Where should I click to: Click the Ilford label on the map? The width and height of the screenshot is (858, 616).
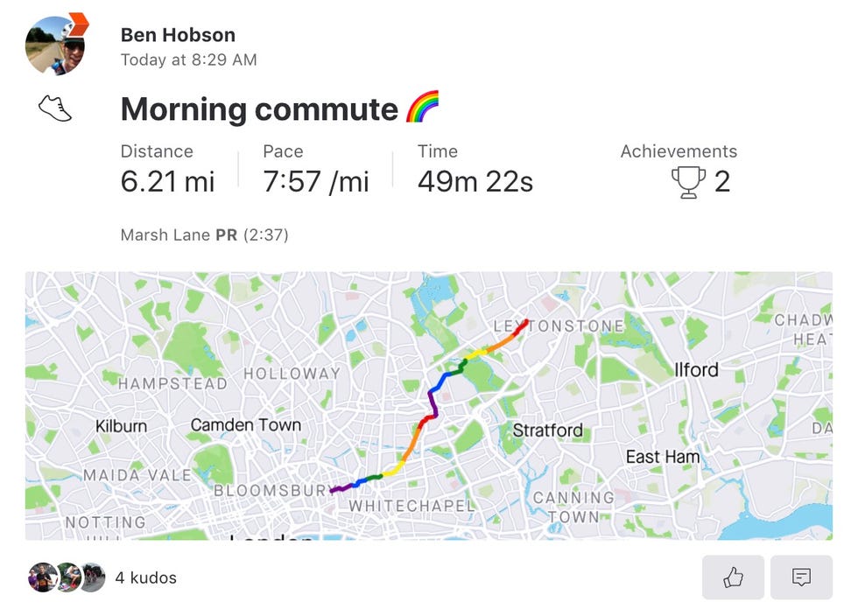pyautogui.click(x=696, y=370)
